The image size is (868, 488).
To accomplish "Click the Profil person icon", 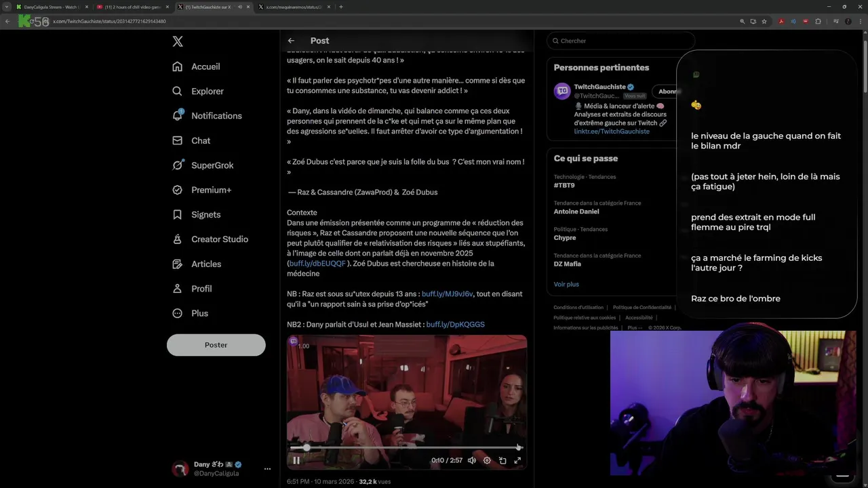I will point(178,289).
